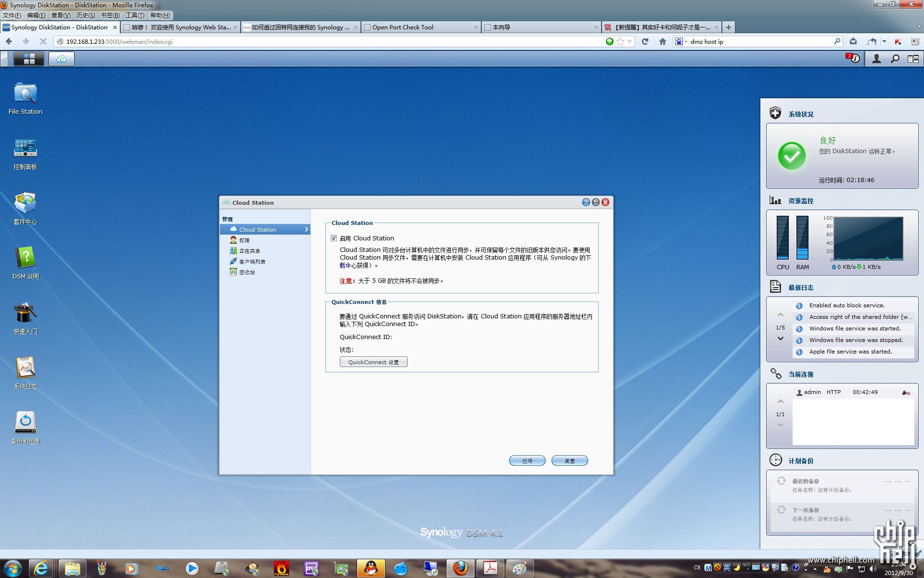
Task: Click the Windows Start orb
Action: 13,568
